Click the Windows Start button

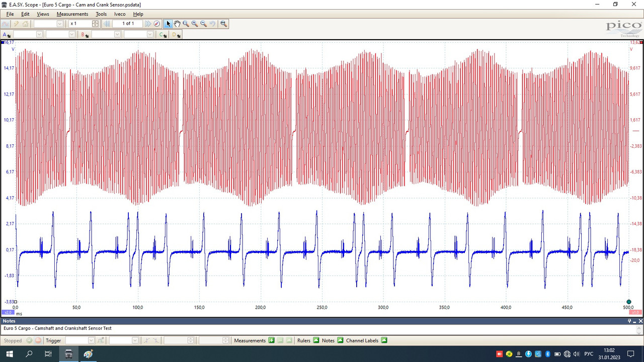[9, 354]
